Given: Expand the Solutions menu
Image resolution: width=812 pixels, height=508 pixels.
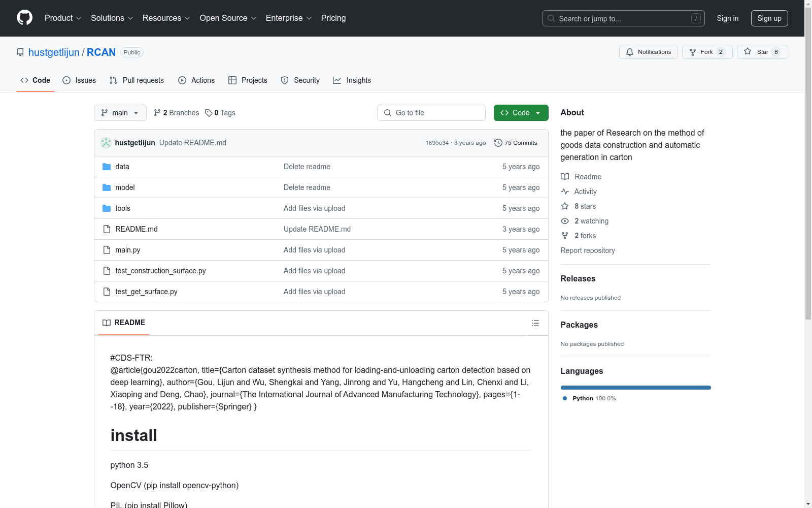Looking at the screenshot, I should (x=112, y=18).
